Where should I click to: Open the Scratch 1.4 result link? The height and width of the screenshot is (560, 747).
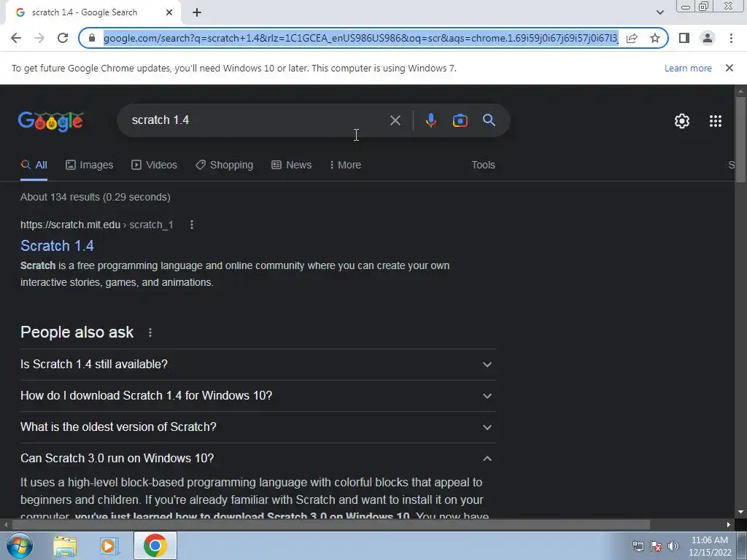click(x=57, y=246)
